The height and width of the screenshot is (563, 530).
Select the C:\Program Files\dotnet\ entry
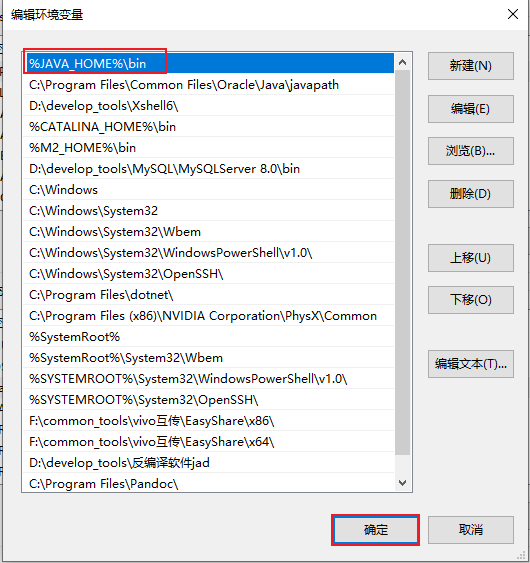[x=208, y=295]
